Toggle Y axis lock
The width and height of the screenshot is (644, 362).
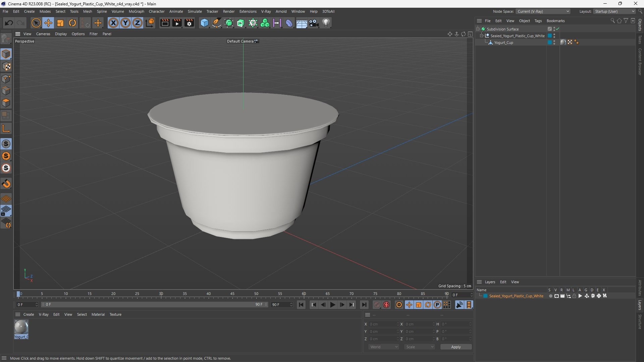(x=125, y=23)
